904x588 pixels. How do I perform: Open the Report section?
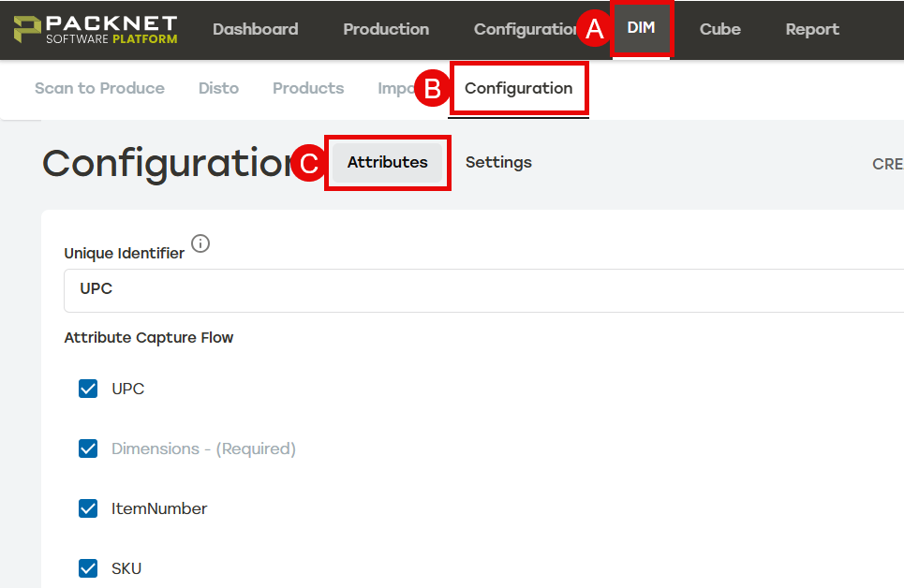pos(811,29)
